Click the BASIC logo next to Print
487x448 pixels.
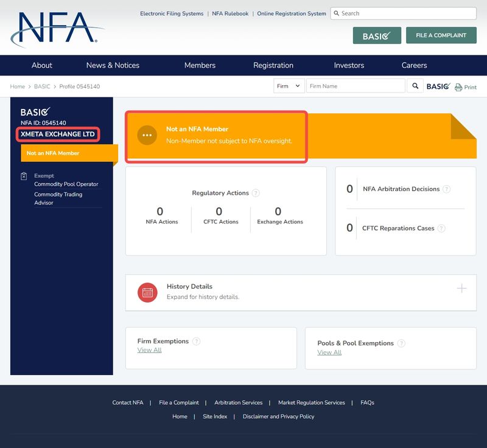coord(438,86)
